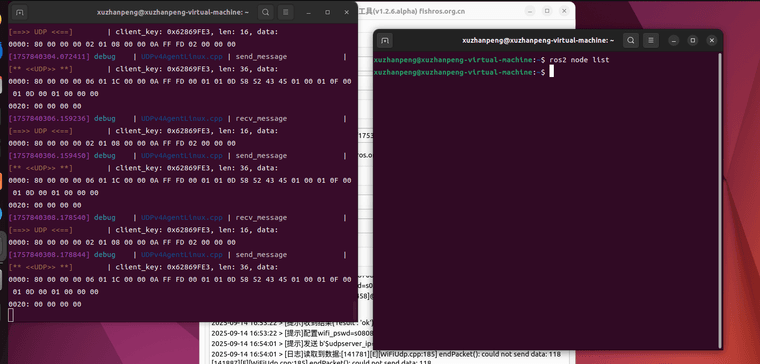Click the right terminal title bar text
Screen dimensions: 760x364
[538, 41]
